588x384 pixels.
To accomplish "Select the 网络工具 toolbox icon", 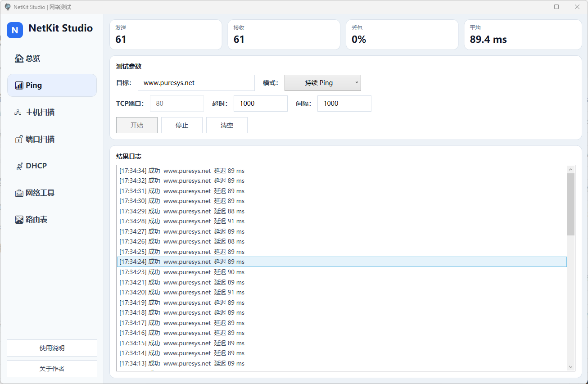I will 19,193.
